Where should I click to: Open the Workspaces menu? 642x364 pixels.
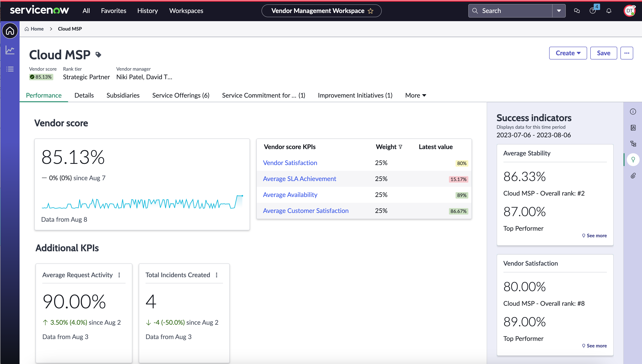(x=186, y=11)
